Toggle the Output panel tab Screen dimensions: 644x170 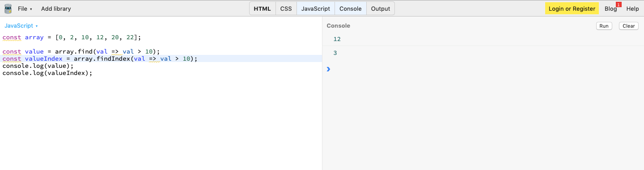(381, 8)
